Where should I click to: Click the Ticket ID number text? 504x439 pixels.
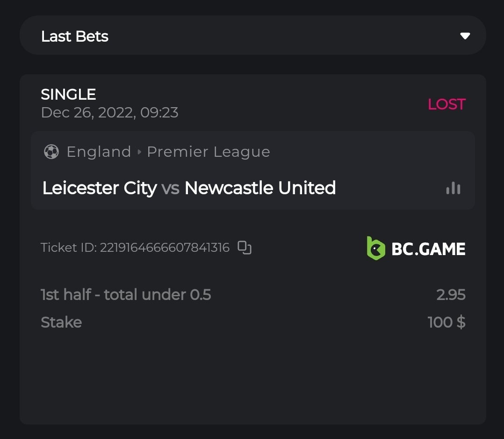pyautogui.click(x=165, y=248)
